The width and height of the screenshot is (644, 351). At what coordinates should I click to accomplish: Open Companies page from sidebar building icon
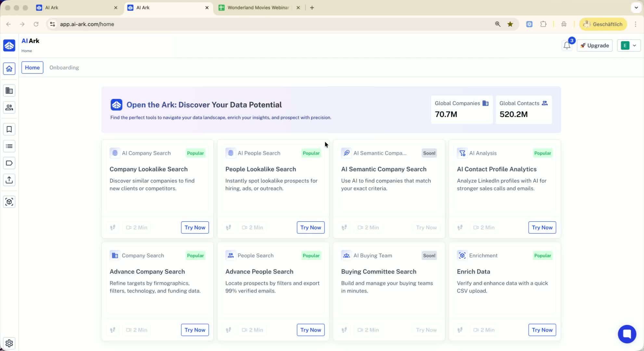coord(9,91)
